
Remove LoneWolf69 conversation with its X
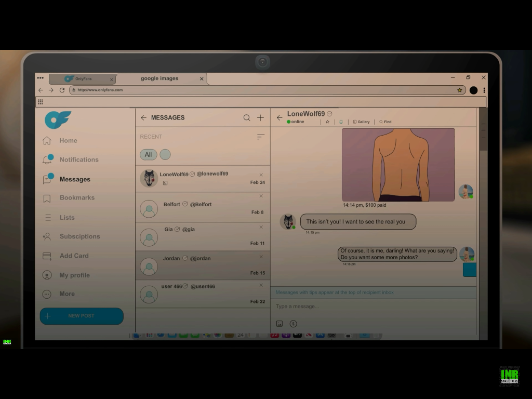tap(261, 175)
